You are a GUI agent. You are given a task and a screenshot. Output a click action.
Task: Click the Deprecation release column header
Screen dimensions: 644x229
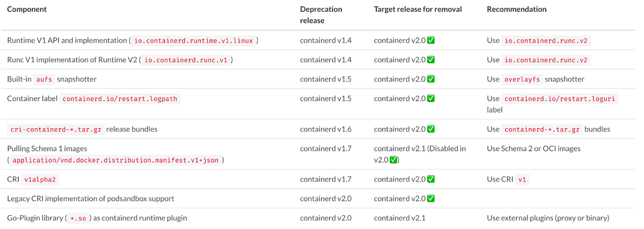pyautogui.click(x=321, y=15)
